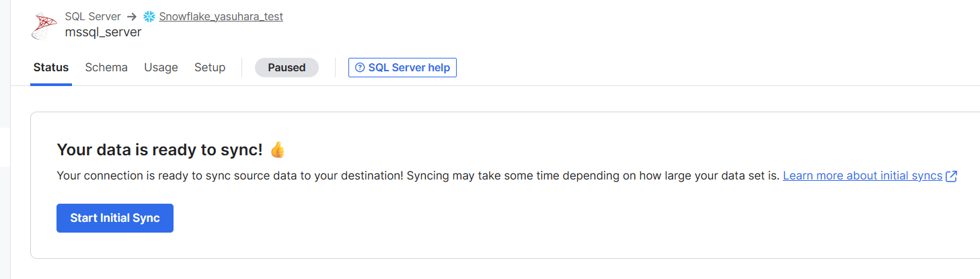
Task: Click the Start Initial Sync button
Action: [115, 218]
